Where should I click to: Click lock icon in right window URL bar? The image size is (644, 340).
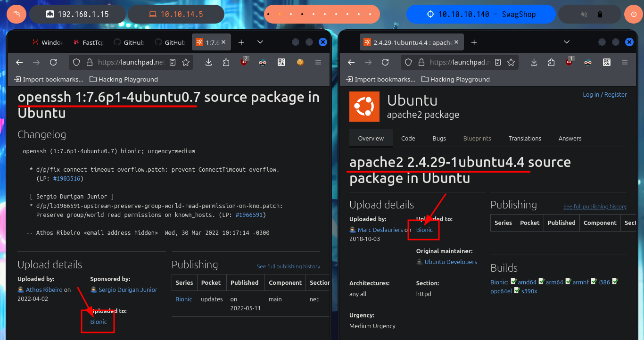[x=421, y=62]
